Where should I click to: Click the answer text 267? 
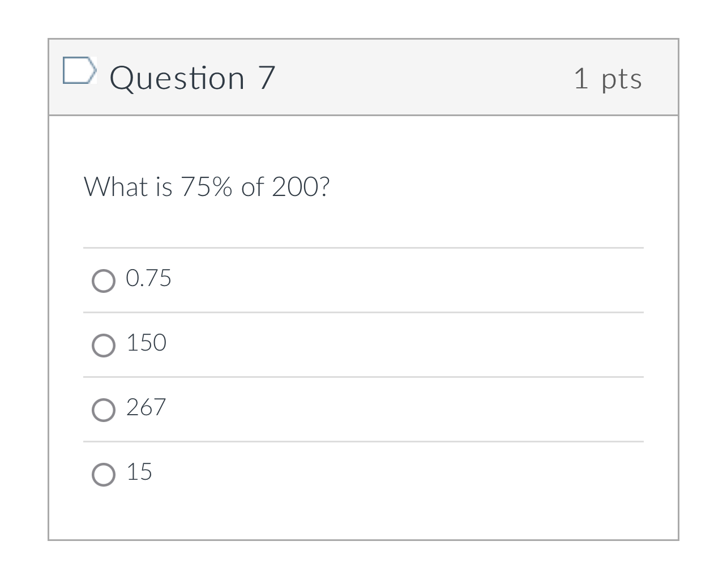(x=145, y=407)
